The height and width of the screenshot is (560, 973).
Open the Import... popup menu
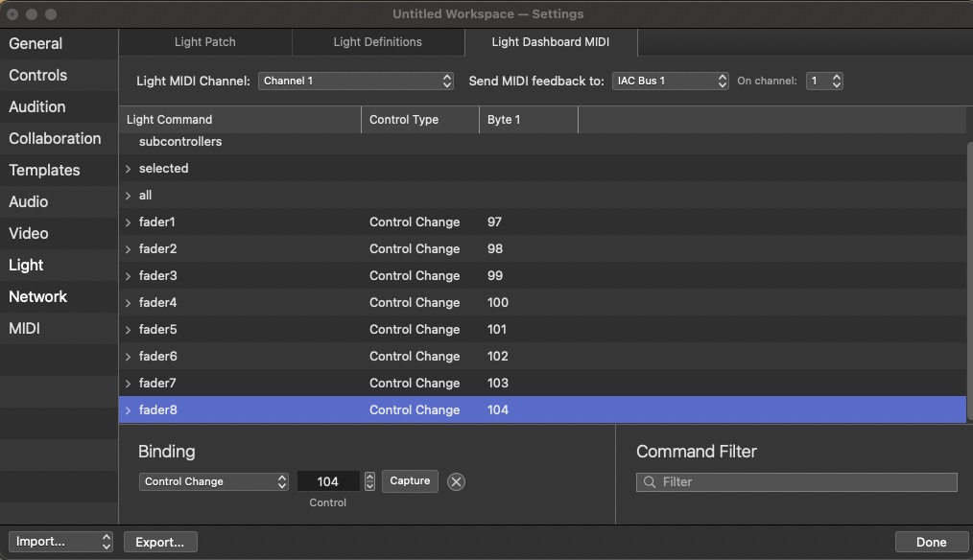[60, 542]
